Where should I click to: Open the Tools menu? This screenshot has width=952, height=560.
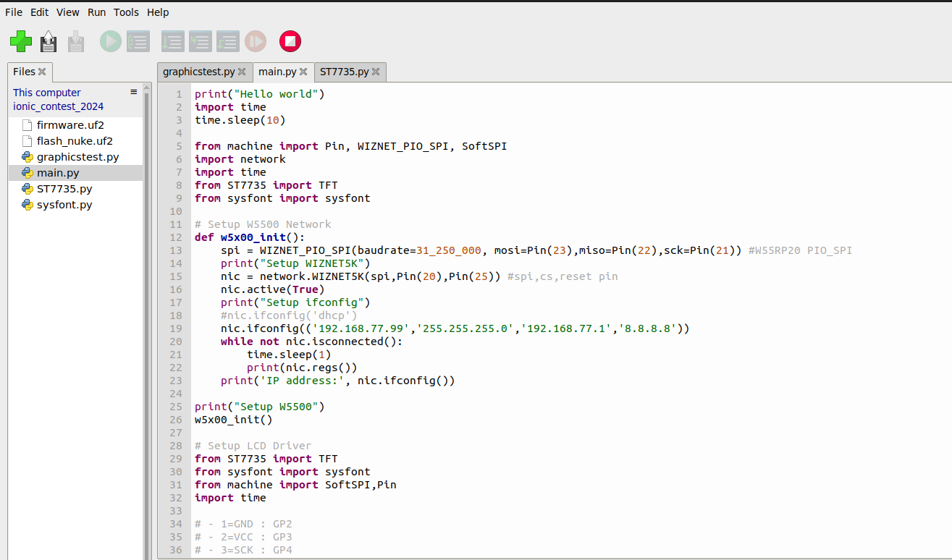(x=126, y=12)
